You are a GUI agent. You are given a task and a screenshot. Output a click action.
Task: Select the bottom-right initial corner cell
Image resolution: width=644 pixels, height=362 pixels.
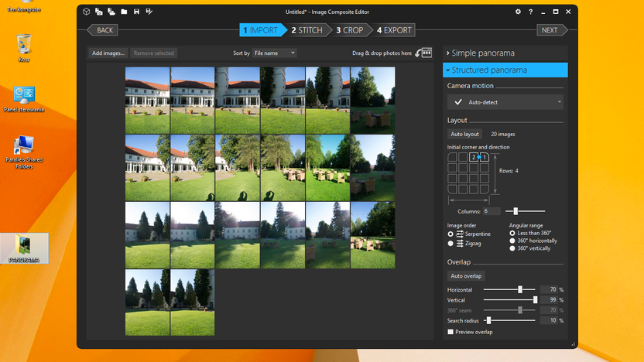click(x=485, y=190)
